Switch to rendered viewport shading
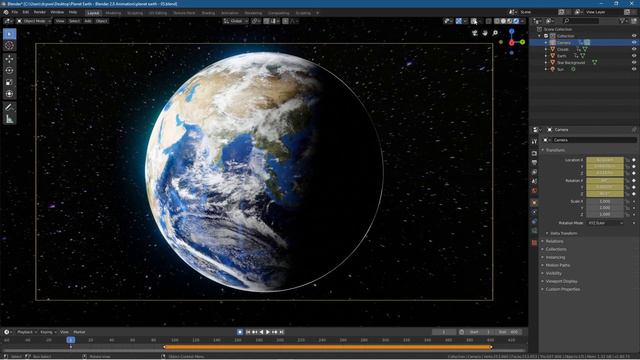The image size is (640, 360). (516, 21)
